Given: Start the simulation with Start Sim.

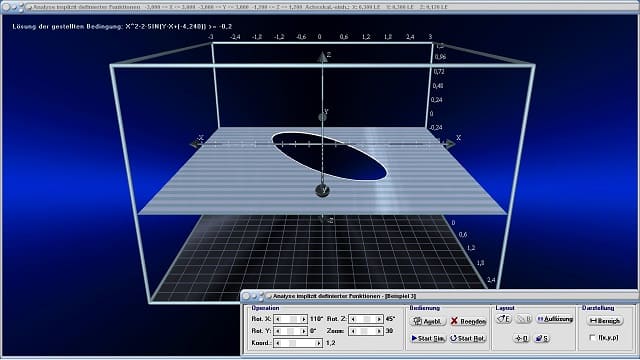Looking at the screenshot, I should (427, 338).
